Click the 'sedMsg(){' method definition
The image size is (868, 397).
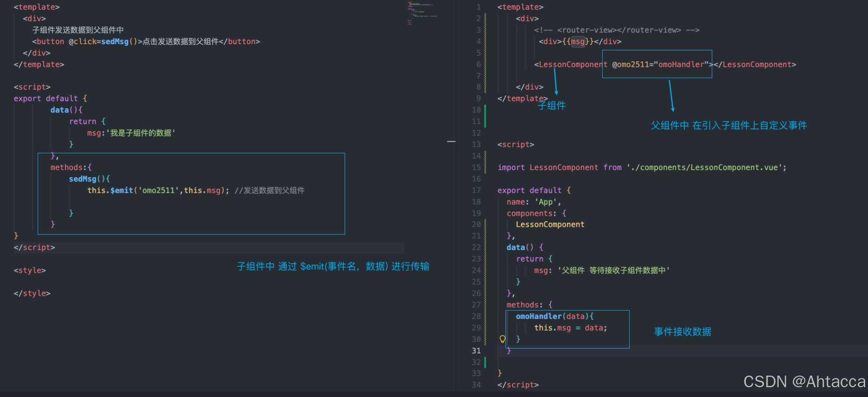[x=90, y=179]
